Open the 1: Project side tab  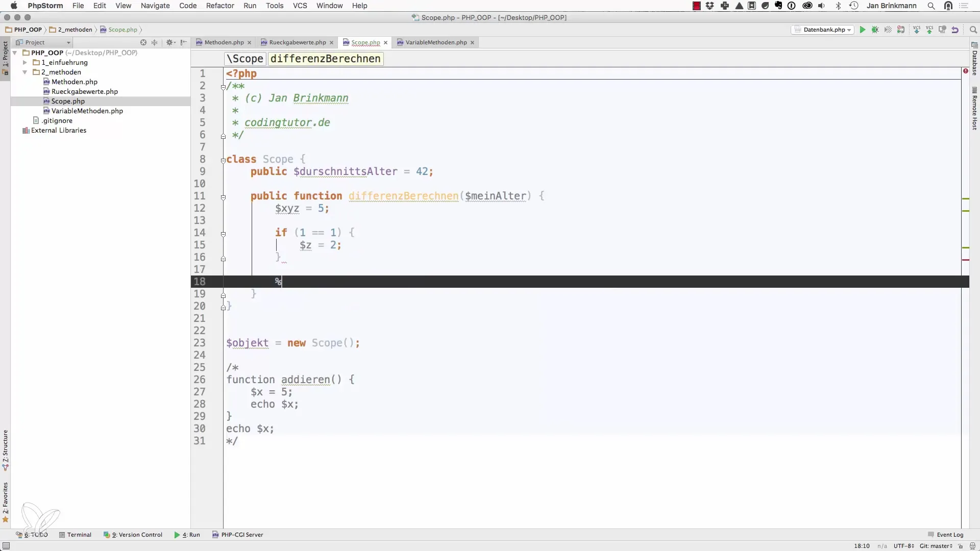click(x=5, y=58)
